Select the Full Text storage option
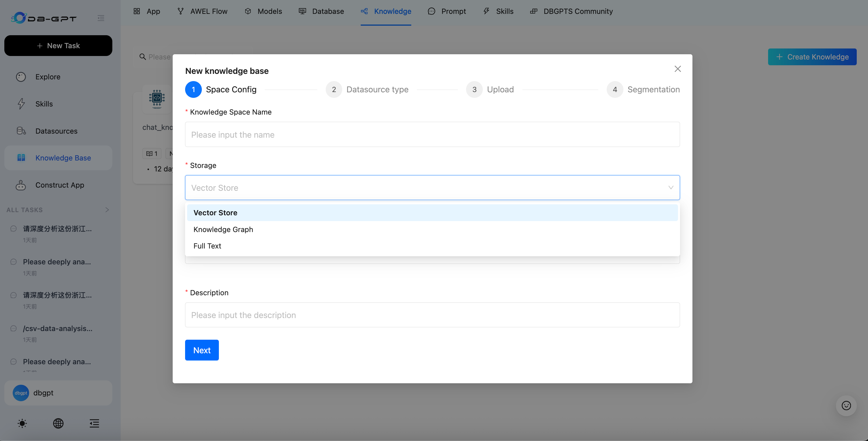 click(x=207, y=246)
